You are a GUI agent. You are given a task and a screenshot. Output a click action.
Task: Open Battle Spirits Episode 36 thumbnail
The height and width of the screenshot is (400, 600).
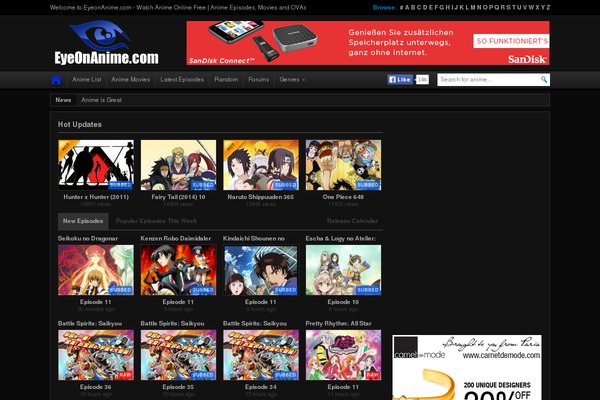click(x=96, y=355)
